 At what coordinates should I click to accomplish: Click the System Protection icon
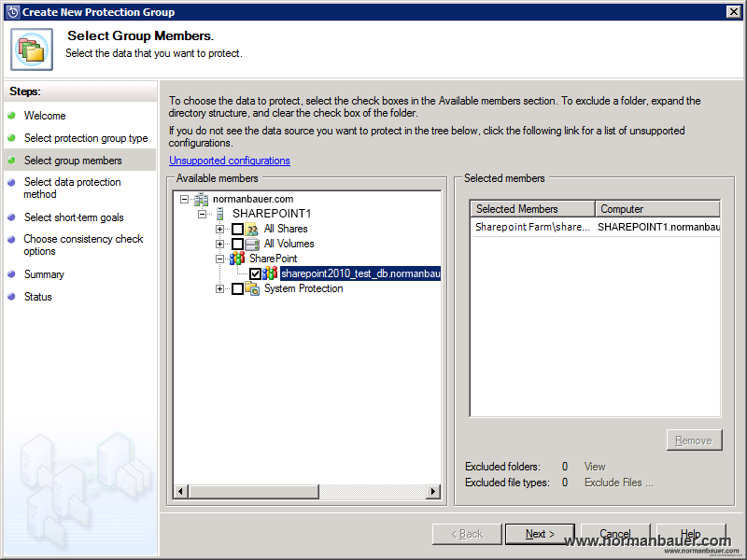tap(252, 288)
